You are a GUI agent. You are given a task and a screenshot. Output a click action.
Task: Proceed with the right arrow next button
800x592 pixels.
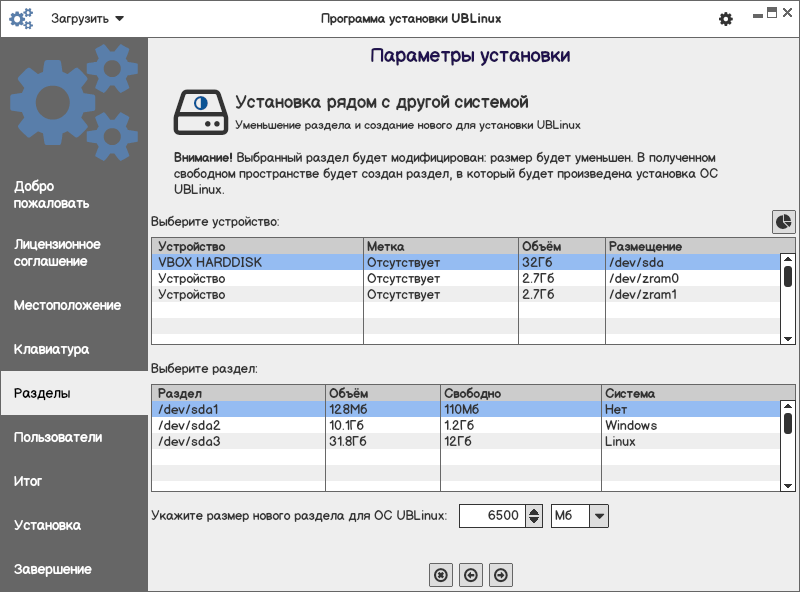coord(502,574)
